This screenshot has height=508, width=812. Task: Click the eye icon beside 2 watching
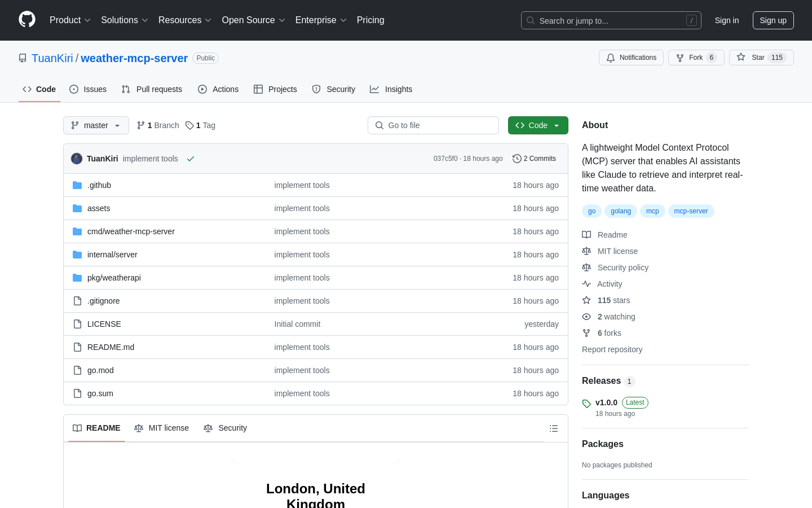(x=586, y=317)
